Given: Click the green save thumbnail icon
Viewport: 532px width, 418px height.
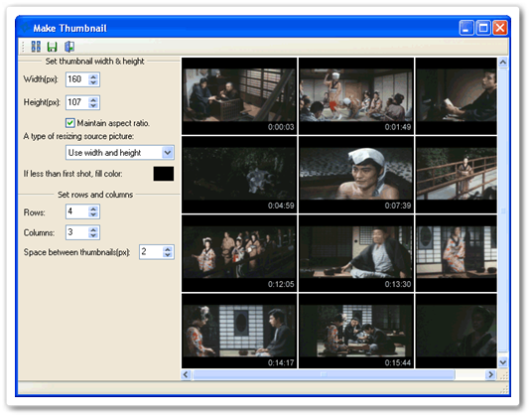Looking at the screenshot, I should coord(52,47).
